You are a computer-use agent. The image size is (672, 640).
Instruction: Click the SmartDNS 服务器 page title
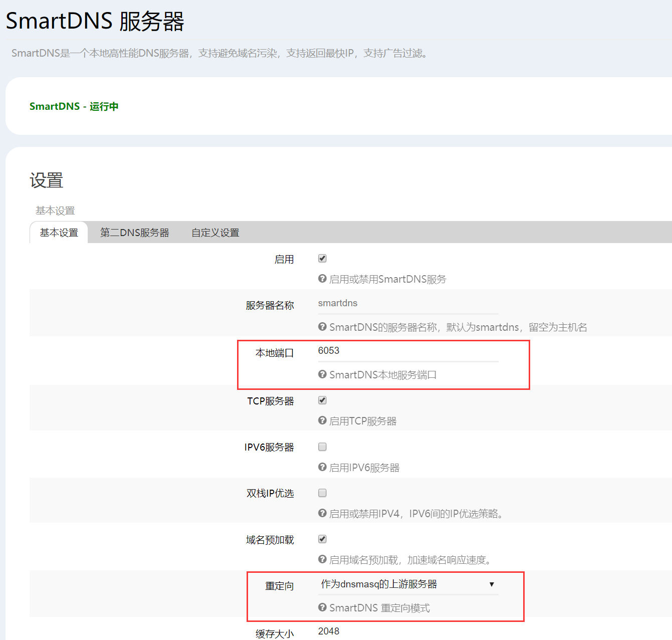(95, 21)
